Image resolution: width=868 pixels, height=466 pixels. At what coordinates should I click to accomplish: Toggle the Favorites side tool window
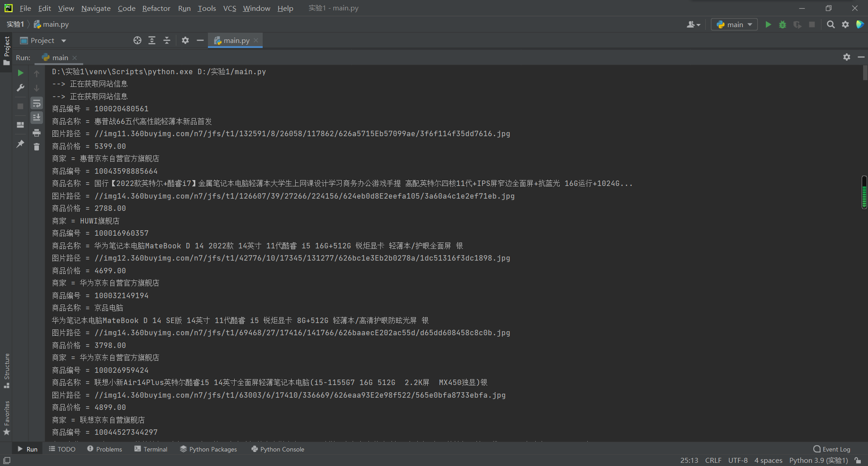coord(6,418)
